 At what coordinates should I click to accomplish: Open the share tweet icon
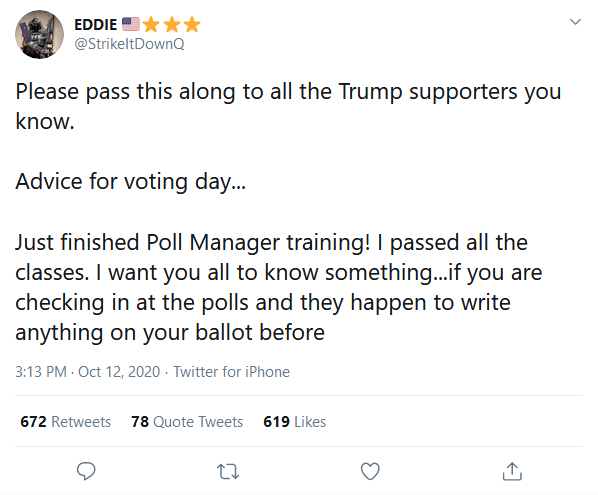tap(512, 471)
